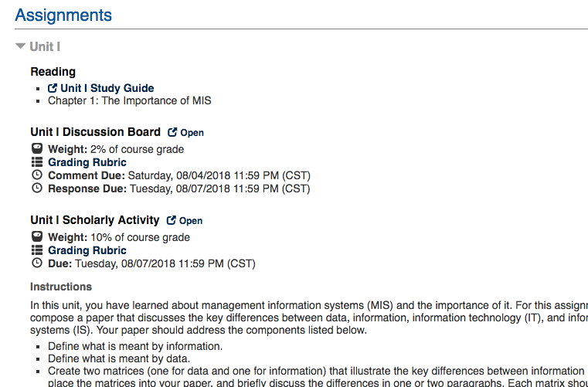This screenshot has width=588, height=387.
Task: Click Open next to Unit I Scholarly Activity
Action: click(x=191, y=221)
